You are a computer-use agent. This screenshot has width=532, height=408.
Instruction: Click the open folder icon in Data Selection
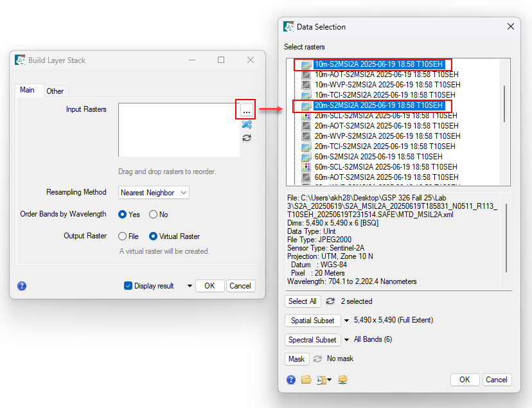[306, 380]
